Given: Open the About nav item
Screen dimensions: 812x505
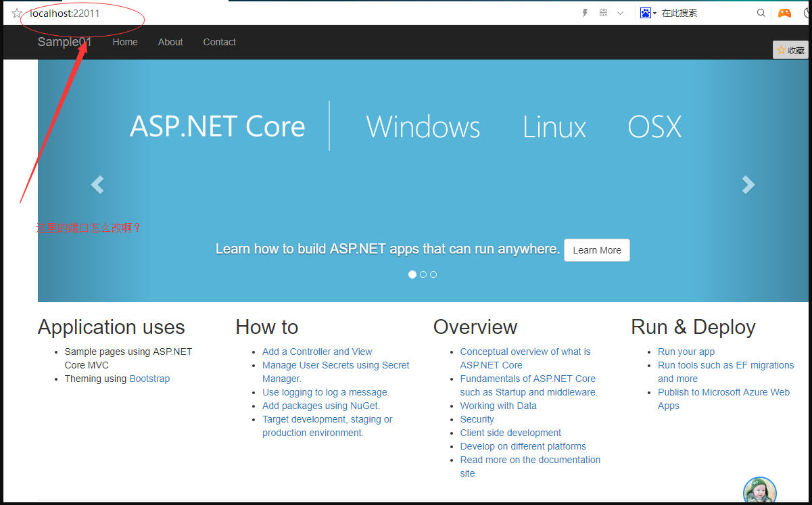Looking at the screenshot, I should pos(170,42).
